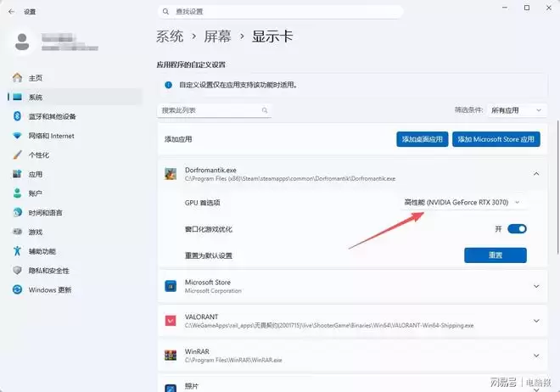Image resolution: width=560 pixels, height=392 pixels.
Task: Click the blue info icon beside 自定义设置 note
Action: tap(168, 85)
